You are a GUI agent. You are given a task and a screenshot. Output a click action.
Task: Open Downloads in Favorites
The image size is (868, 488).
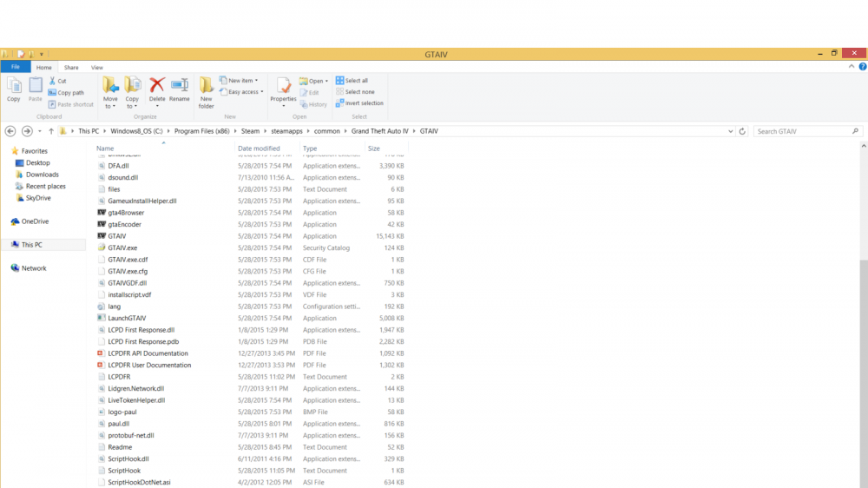42,175
